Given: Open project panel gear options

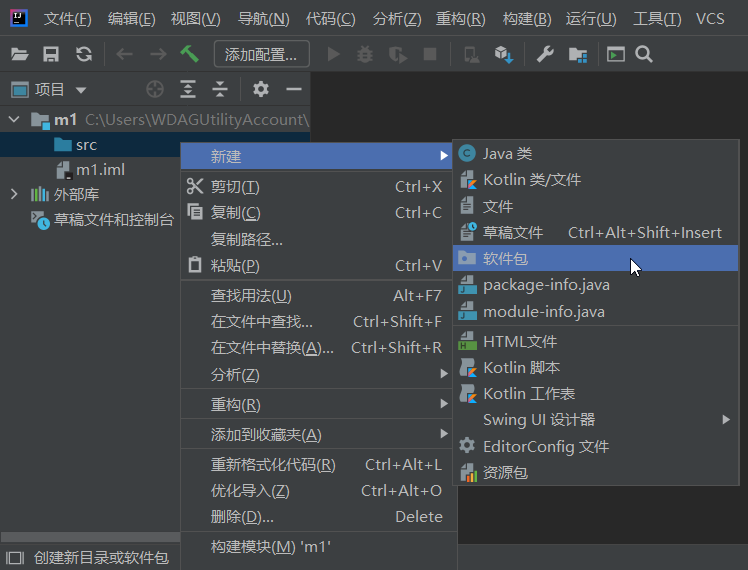Looking at the screenshot, I should (261, 90).
